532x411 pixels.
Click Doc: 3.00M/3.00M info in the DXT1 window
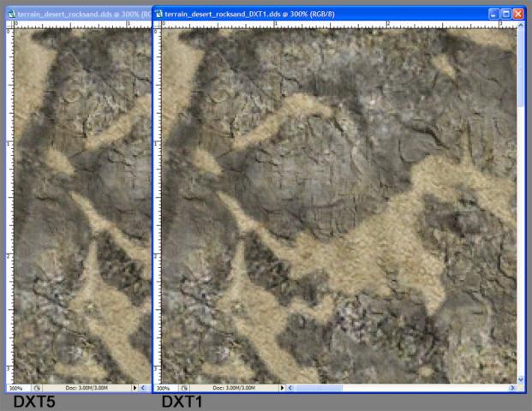[x=240, y=388]
